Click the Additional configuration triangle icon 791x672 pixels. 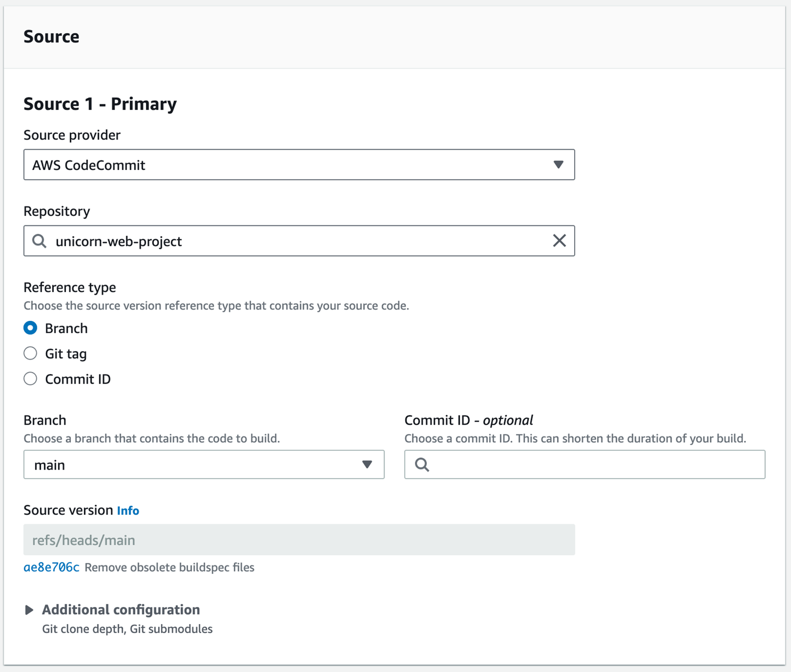(x=29, y=610)
